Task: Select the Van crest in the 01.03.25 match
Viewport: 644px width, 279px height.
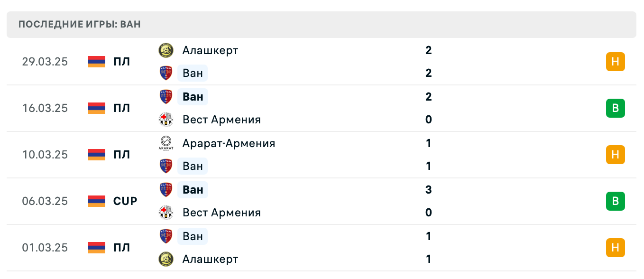Action: coord(166,236)
